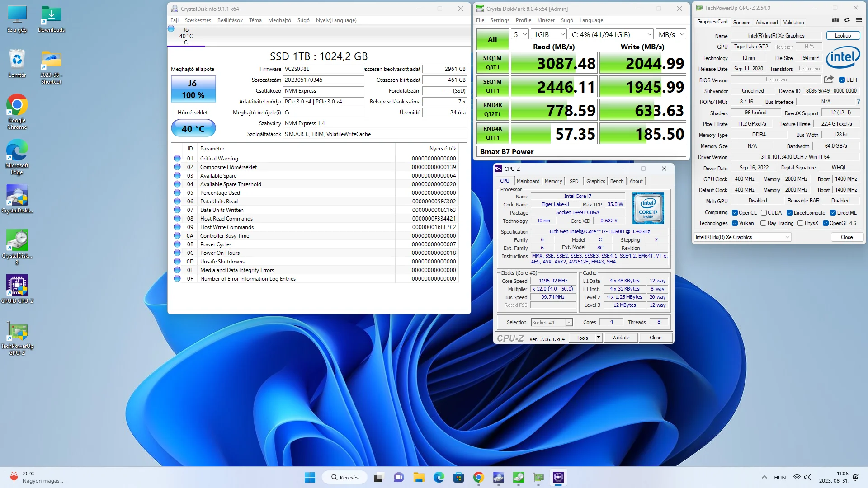This screenshot has width=868, height=488.
Task: Open Beállítások menu in CrystalDiskInfo
Action: [230, 20]
